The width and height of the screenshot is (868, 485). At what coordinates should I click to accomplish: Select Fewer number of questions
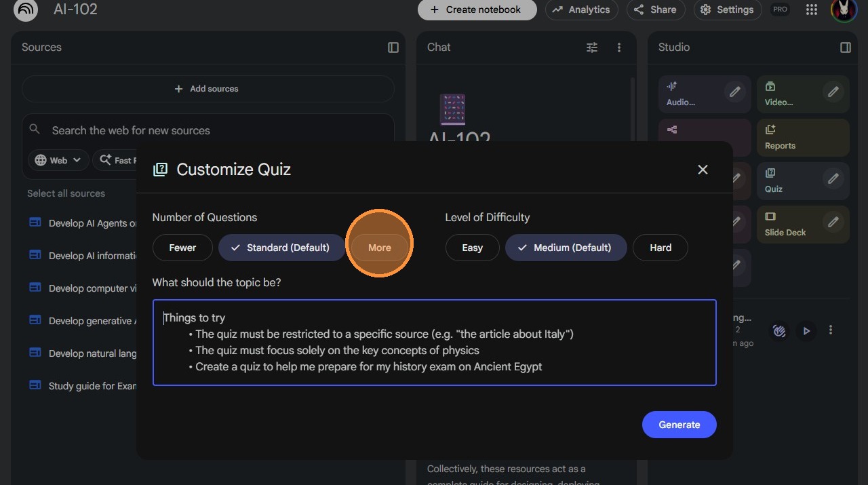182,248
